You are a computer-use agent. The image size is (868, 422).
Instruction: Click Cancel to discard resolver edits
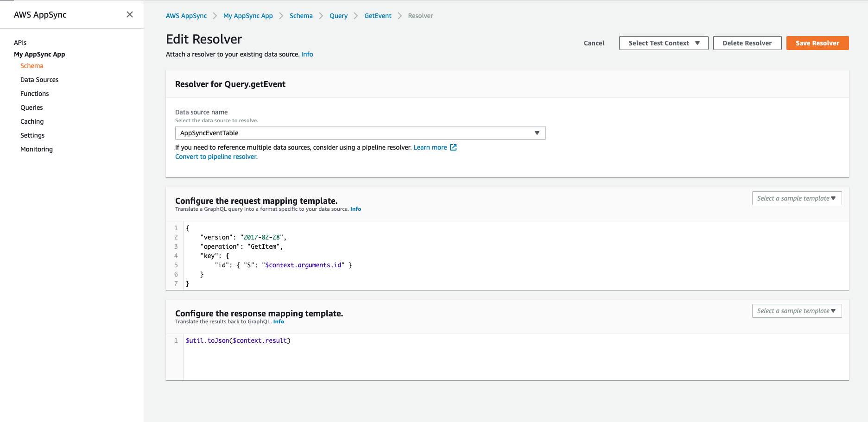tap(594, 43)
